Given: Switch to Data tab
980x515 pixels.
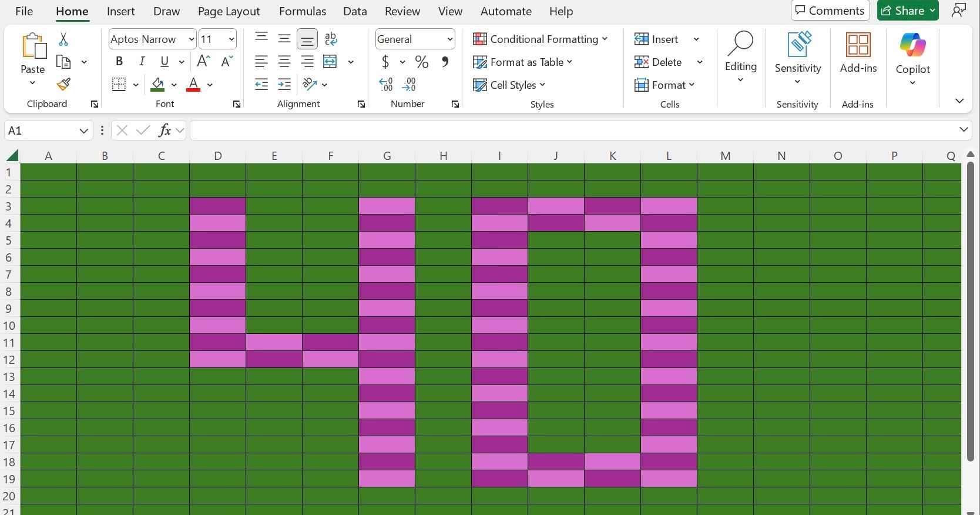Looking at the screenshot, I should coord(355,11).
